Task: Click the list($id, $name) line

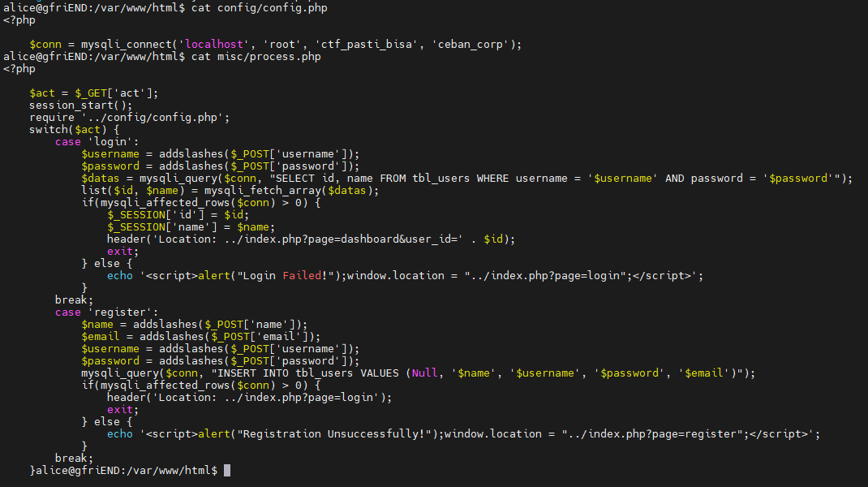Action: pos(230,191)
